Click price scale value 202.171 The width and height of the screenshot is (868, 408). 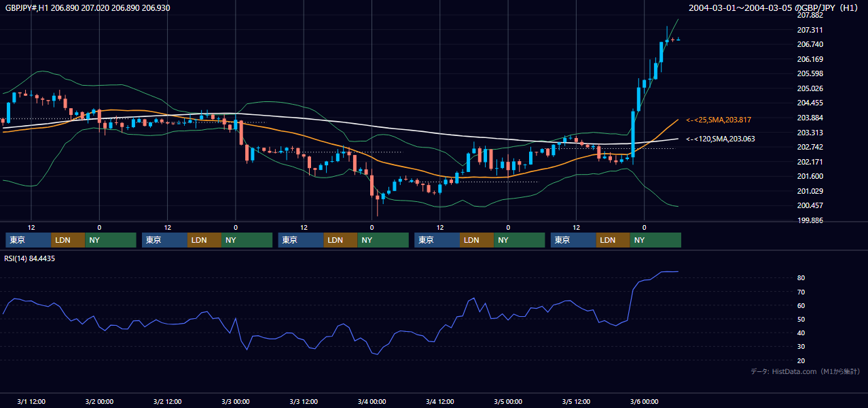click(810, 162)
